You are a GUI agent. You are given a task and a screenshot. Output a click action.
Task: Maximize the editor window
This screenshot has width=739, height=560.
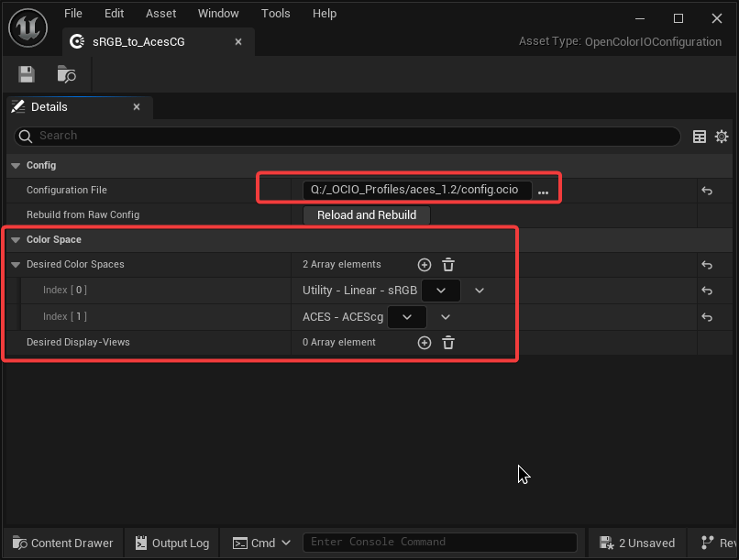pyautogui.click(x=678, y=18)
